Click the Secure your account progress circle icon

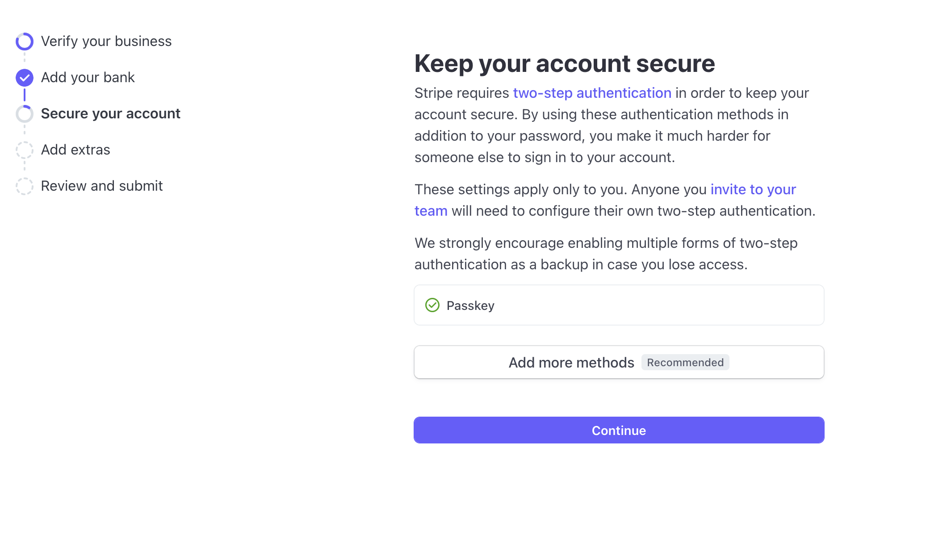[x=25, y=114]
